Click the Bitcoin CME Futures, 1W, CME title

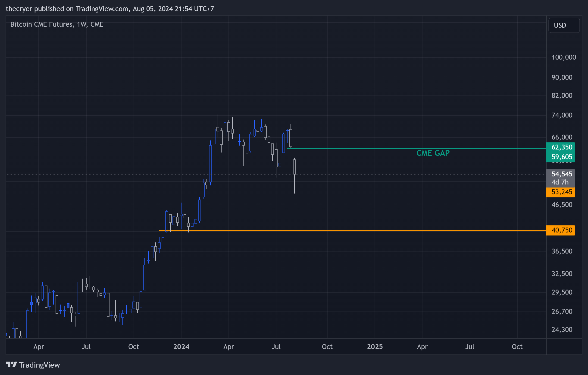tap(57, 24)
